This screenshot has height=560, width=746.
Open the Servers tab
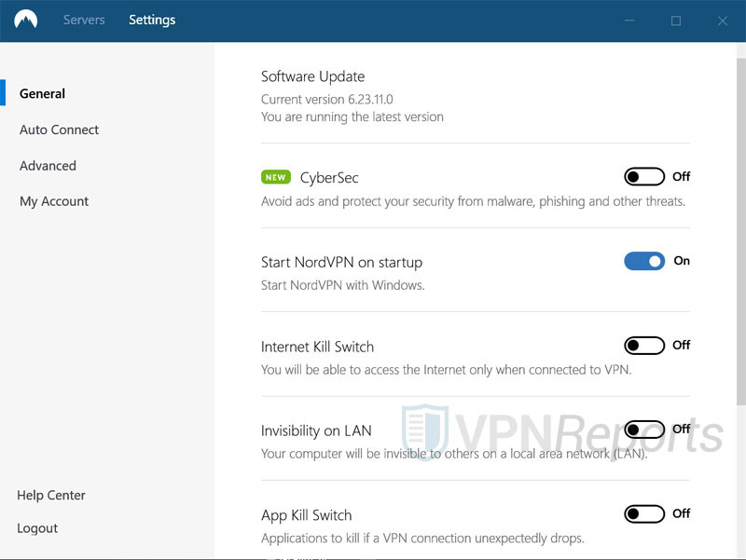pyautogui.click(x=84, y=20)
